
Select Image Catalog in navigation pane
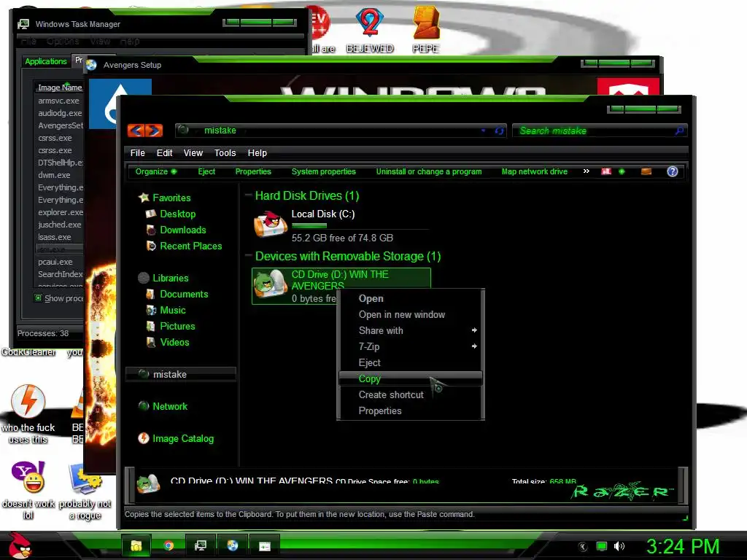coord(183,438)
